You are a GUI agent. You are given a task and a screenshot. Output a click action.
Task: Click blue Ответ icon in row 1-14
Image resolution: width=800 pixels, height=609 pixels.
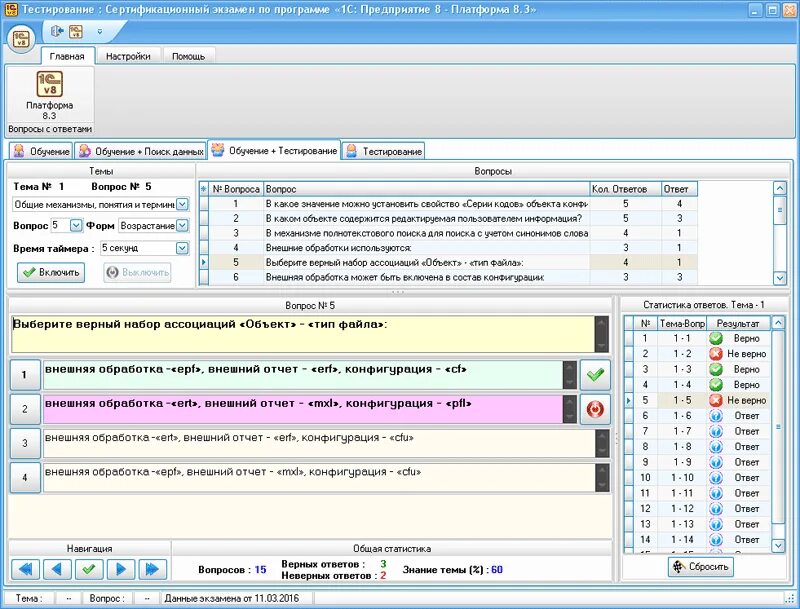[x=716, y=540]
